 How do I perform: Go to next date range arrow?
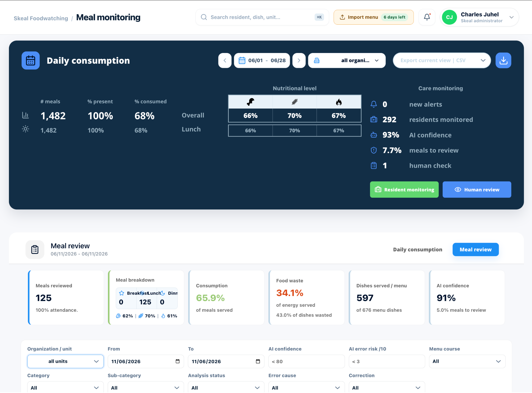point(299,61)
